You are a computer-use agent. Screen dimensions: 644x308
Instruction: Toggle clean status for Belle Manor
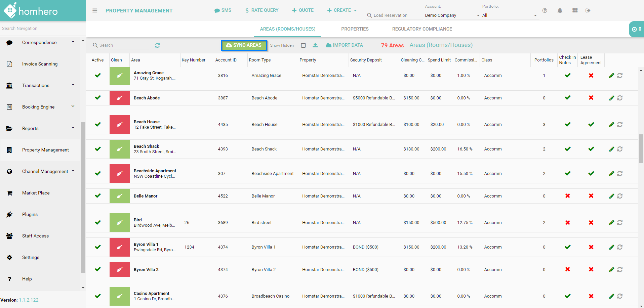(119, 196)
